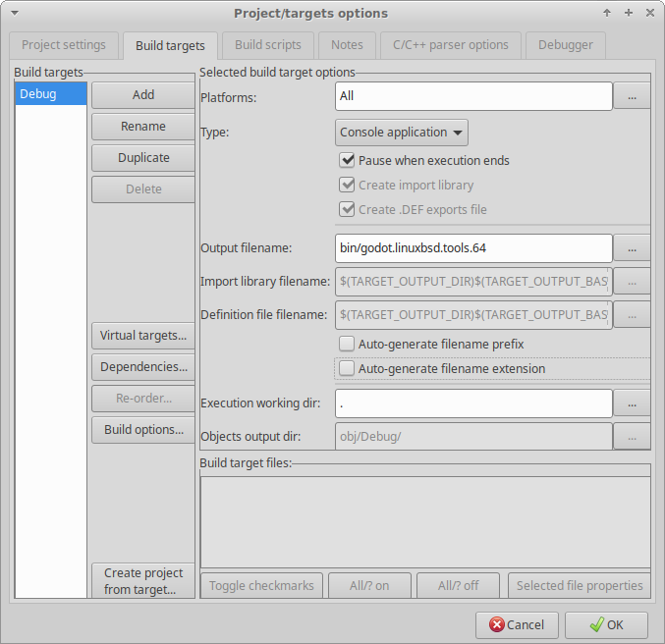The width and height of the screenshot is (665, 644).
Task: Enable Auto-generate filename extension
Action: click(347, 369)
